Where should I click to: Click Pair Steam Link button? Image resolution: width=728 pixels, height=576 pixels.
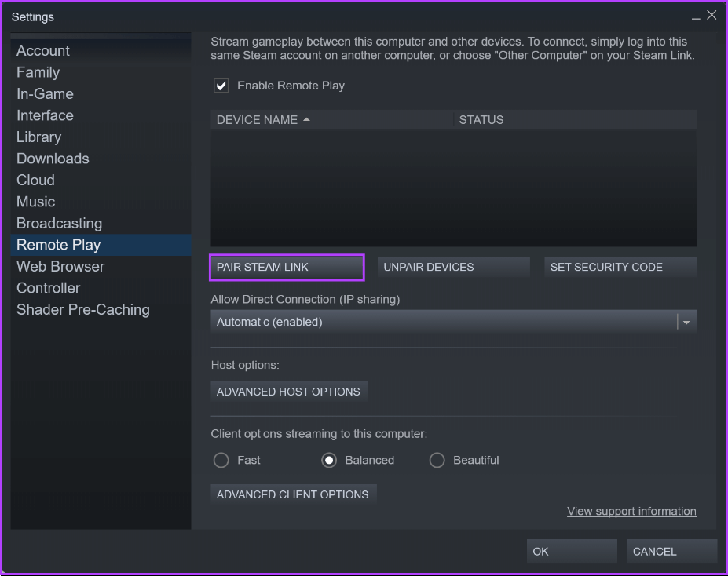point(287,267)
